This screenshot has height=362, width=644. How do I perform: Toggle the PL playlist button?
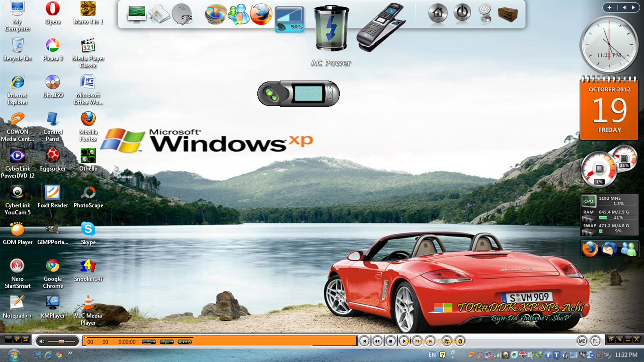click(595, 341)
